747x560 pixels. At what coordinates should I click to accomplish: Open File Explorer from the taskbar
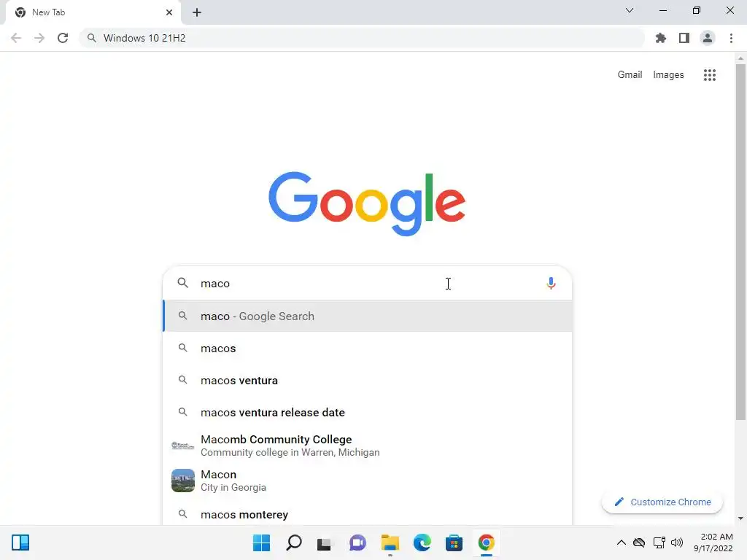coord(390,542)
